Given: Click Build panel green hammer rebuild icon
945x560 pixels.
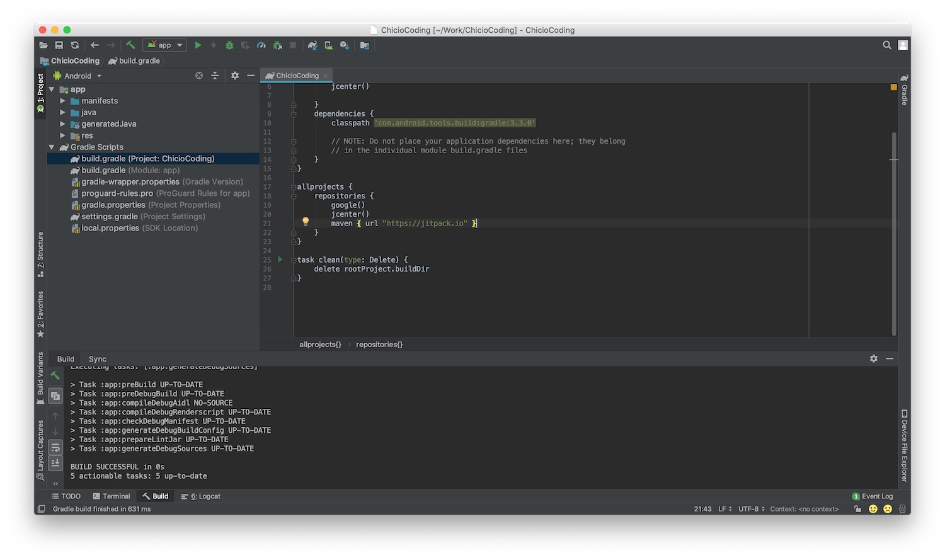Looking at the screenshot, I should point(55,375).
